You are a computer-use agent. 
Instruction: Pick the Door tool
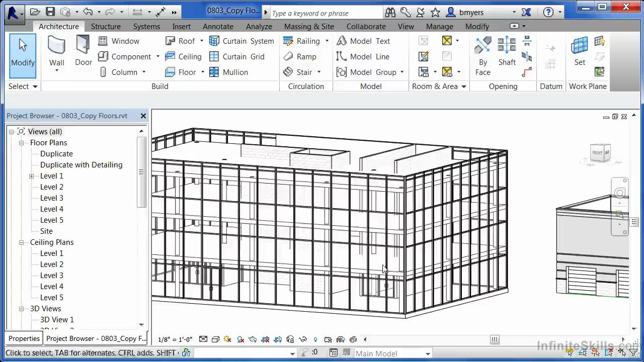click(83, 52)
